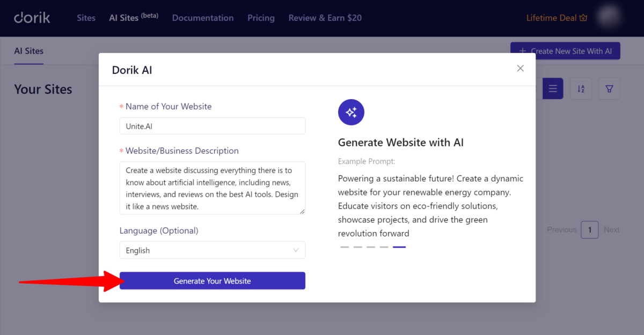The width and height of the screenshot is (644, 335).
Task: Click the Generate Website with AI heading
Action: [401, 143]
